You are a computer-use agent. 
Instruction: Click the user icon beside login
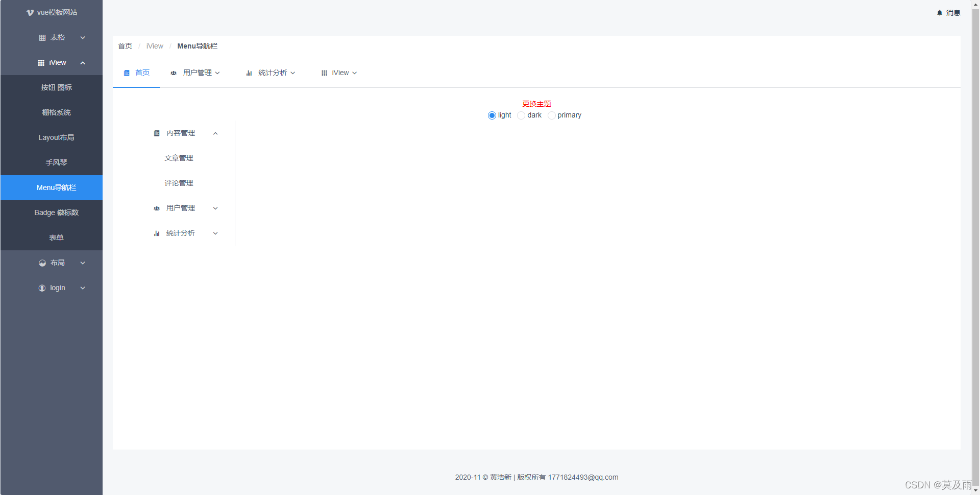click(x=42, y=288)
